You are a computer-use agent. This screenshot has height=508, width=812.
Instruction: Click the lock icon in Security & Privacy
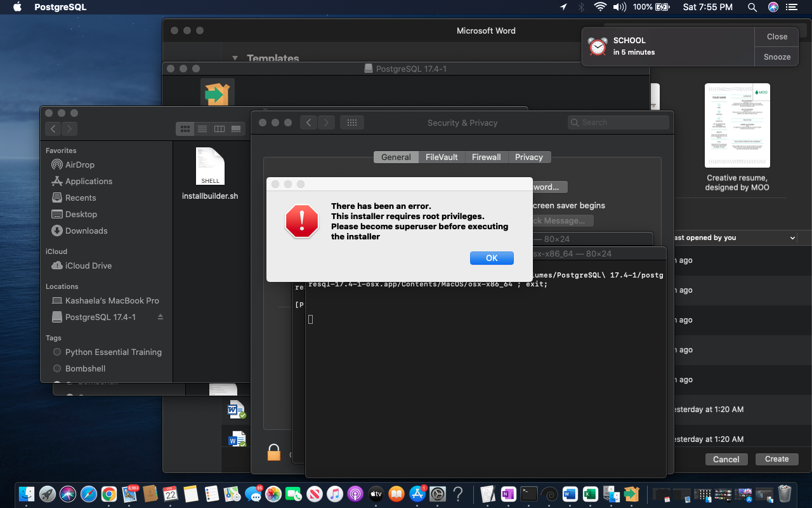click(x=273, y=453)
